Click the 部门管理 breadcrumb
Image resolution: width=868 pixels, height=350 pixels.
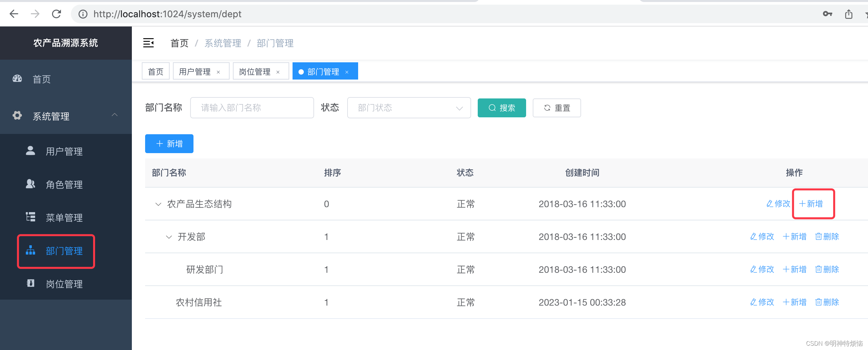coord(275,43)
